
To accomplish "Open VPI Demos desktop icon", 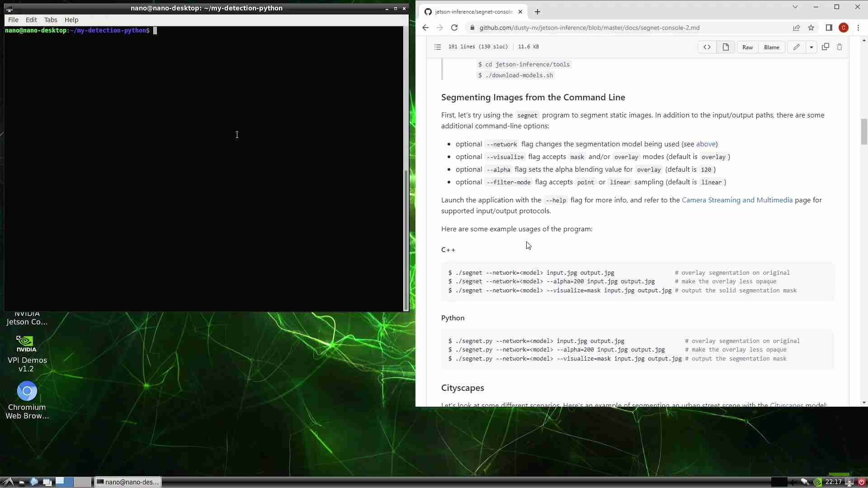I will click(27, 344).
